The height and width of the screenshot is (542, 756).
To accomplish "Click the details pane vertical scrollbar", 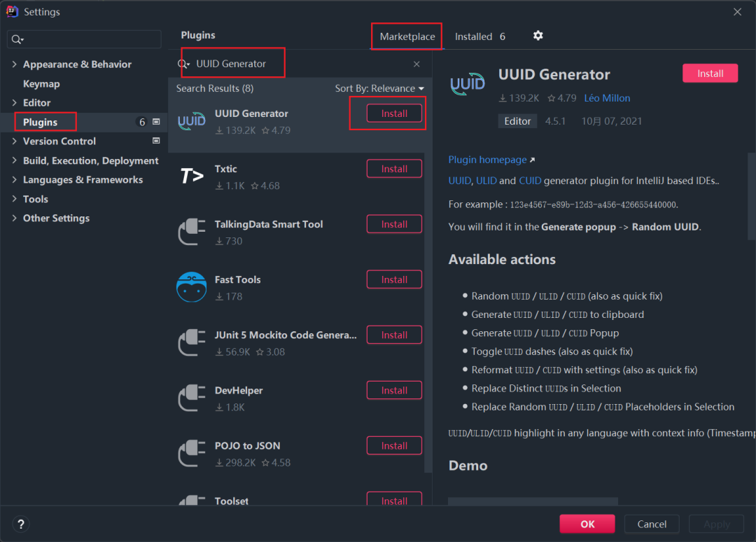I will click(x=751, y=196).
